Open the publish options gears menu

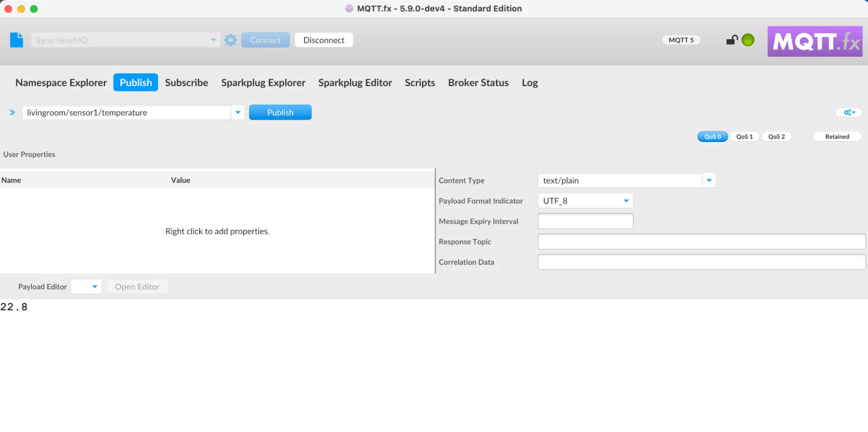pos(849,112)
